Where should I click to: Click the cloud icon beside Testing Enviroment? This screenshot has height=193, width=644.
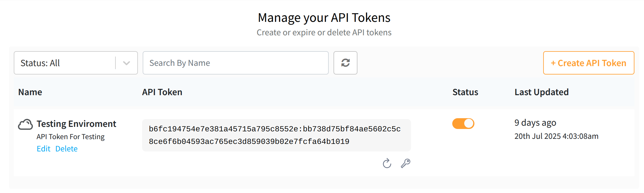coord(25,124)
